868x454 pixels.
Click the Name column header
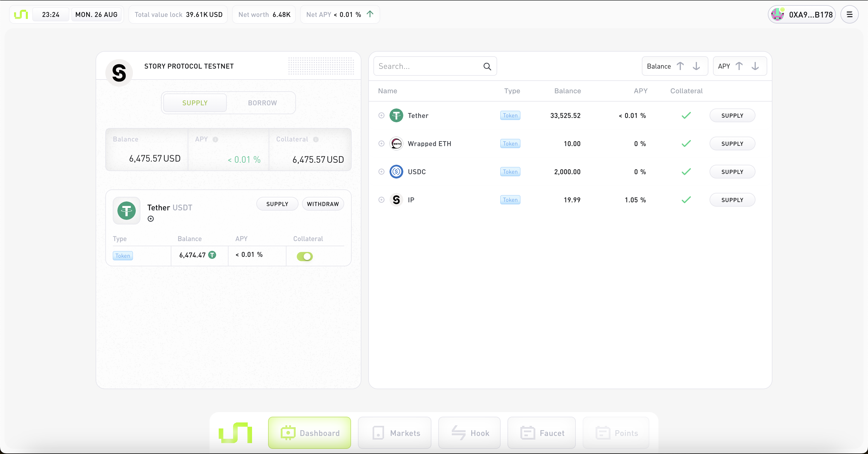[x=387, y=91]
